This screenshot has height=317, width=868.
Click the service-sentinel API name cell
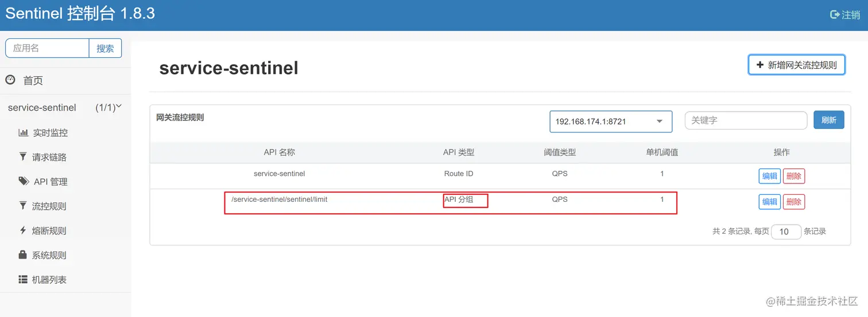[280, 173]
